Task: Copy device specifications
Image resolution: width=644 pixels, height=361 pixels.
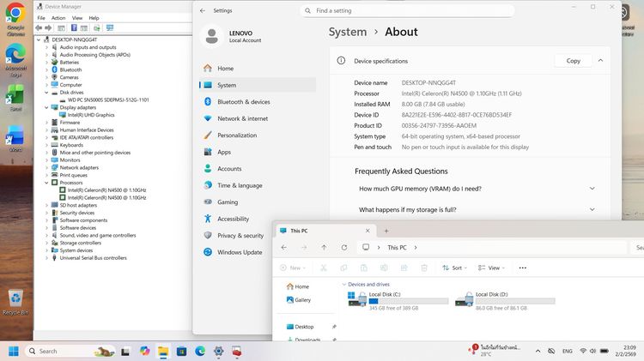Action: click(x=573, y=61)
